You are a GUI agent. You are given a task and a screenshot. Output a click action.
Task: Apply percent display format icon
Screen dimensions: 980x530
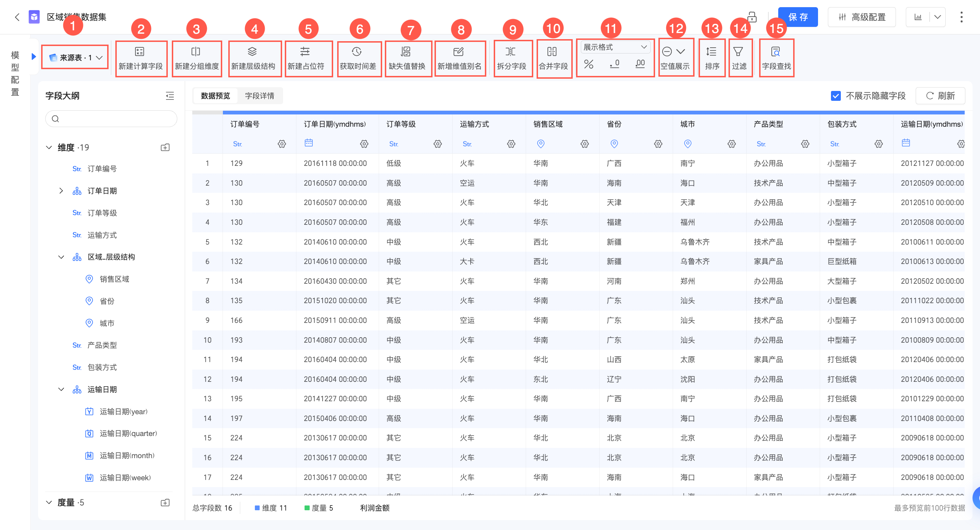point(589,64)
